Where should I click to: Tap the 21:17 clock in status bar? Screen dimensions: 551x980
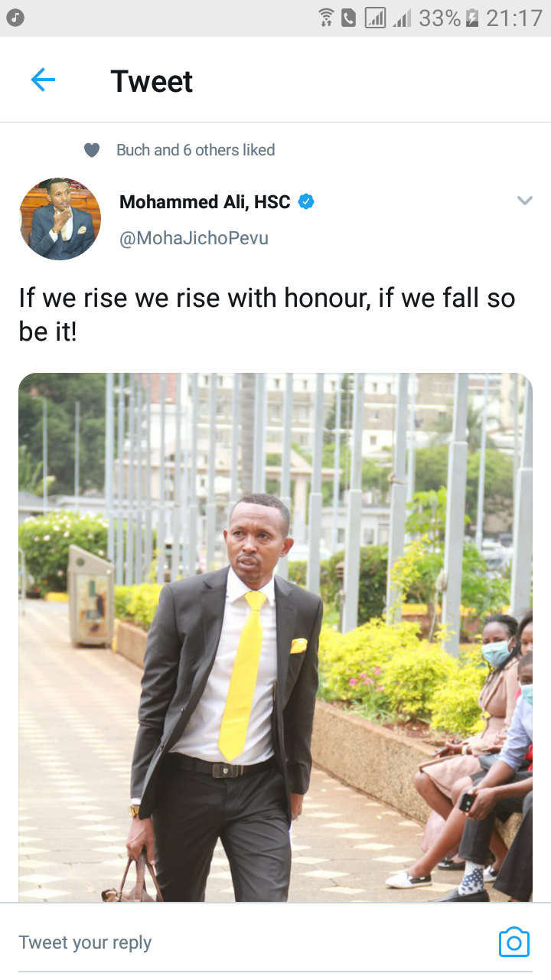click(514, 18)
